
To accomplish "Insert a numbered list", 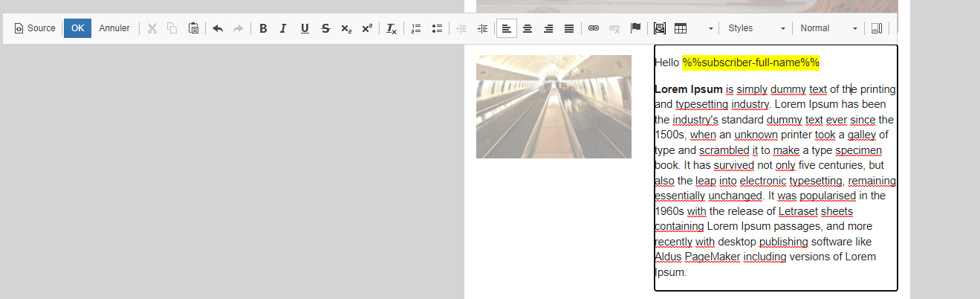I will click(x=416, y=28).
